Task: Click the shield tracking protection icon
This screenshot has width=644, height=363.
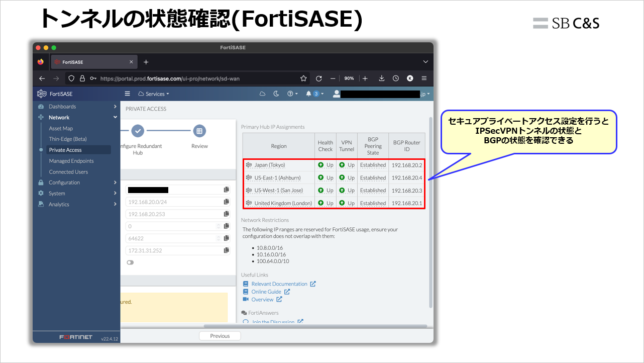Action: [71, 78]
